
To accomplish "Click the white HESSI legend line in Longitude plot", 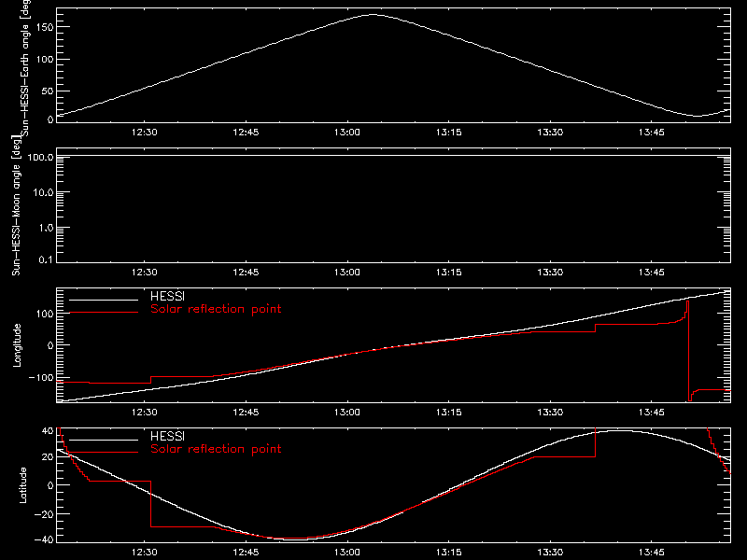I will (104, 300).
